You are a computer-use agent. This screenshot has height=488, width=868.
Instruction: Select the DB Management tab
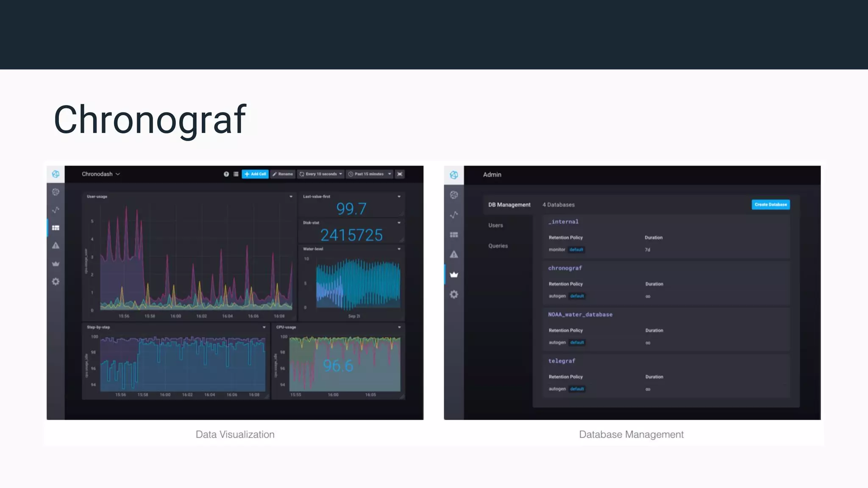point(509,205)
